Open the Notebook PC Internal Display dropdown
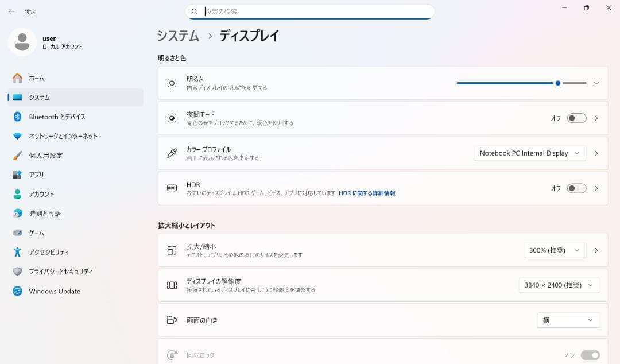620x364 pixels. pyautogui.click(x=529, y=153)
